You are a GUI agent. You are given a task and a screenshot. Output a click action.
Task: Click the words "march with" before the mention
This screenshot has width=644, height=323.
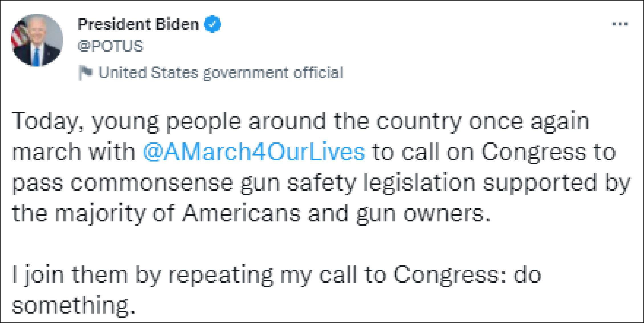pyautogui.click(x=74, y=152)
